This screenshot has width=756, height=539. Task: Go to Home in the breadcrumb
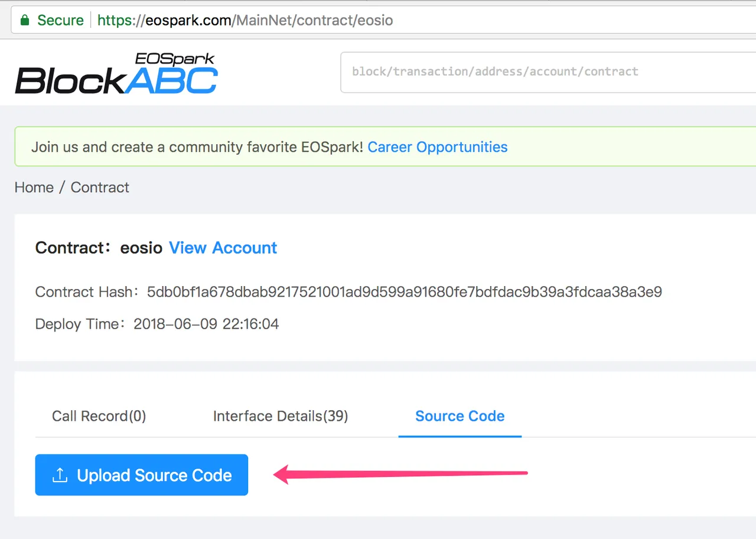pyautogui.click(x=34, y=187)
